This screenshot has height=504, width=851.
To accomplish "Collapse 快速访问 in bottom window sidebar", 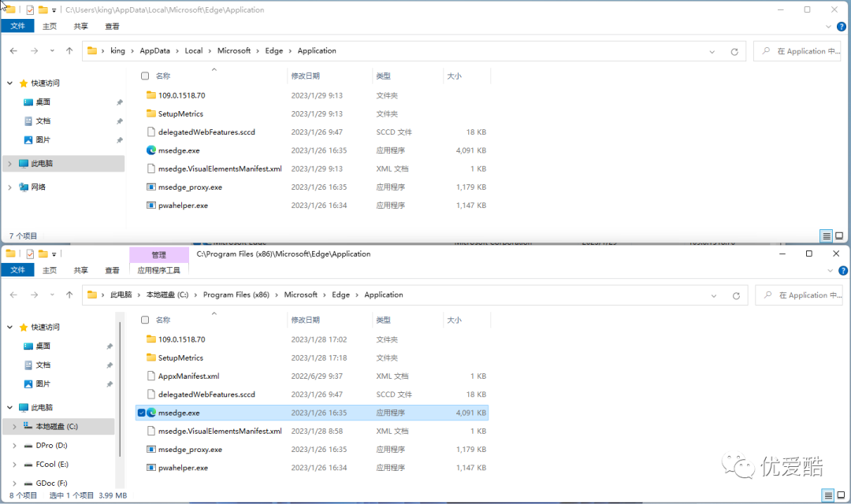I will (9, 327).
